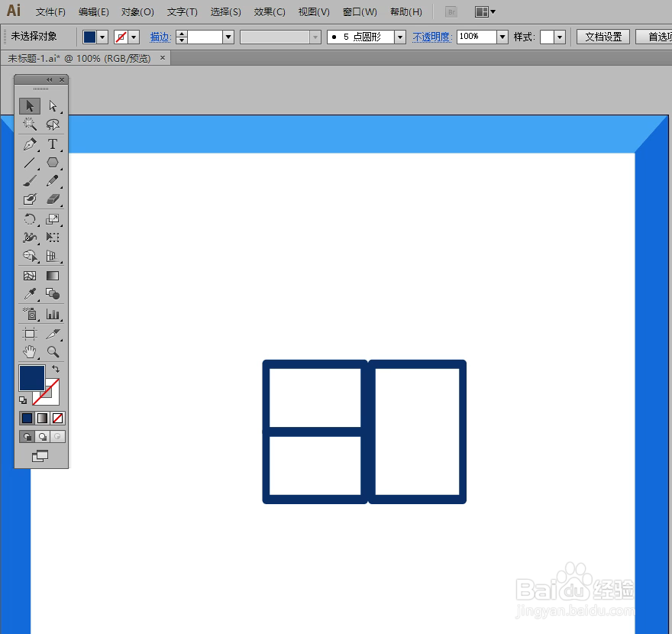Pick the Symbol Sprayer tool
672x634 pixels.
[30, 314]
